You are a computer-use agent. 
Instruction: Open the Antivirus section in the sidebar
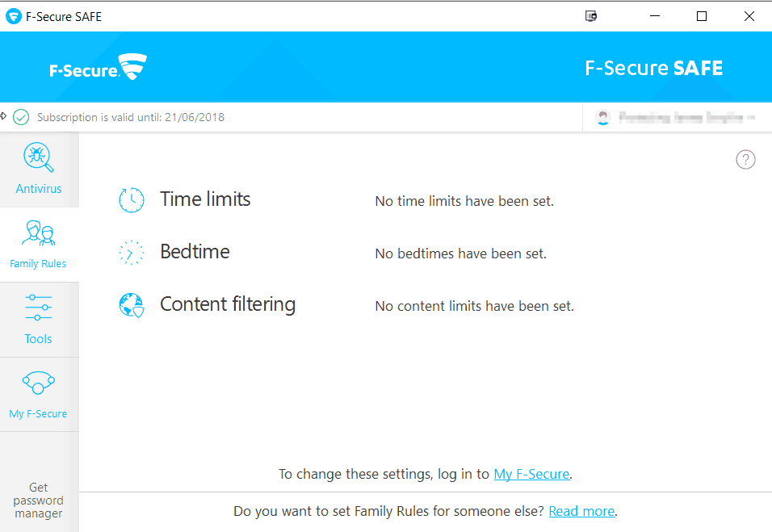click(x=39, y=169)
